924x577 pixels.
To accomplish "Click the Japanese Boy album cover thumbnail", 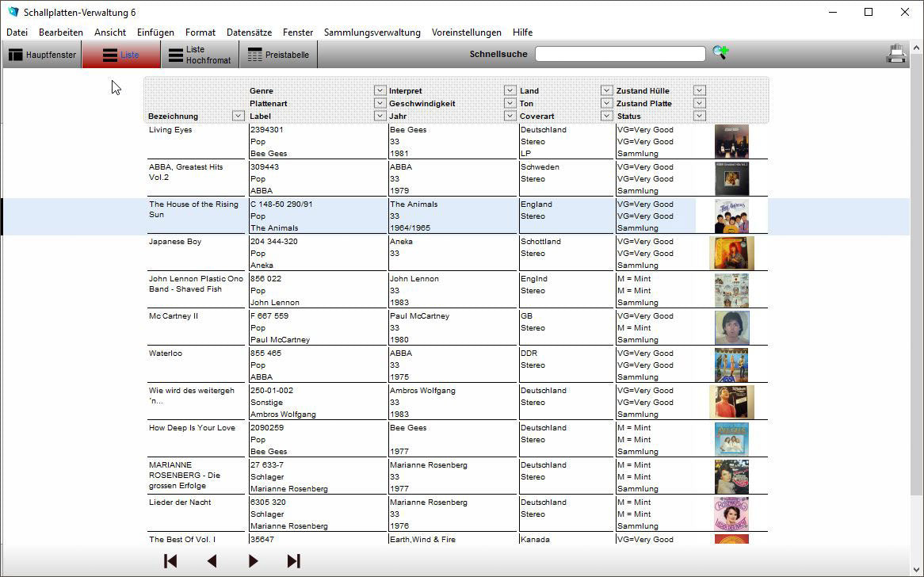I will pos(731,254).
